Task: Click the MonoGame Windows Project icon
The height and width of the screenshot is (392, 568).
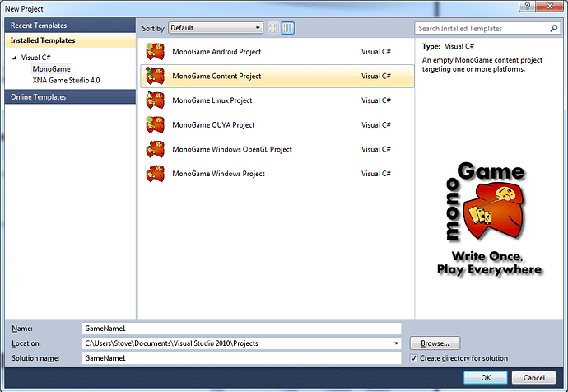Action: pos(155,174)
